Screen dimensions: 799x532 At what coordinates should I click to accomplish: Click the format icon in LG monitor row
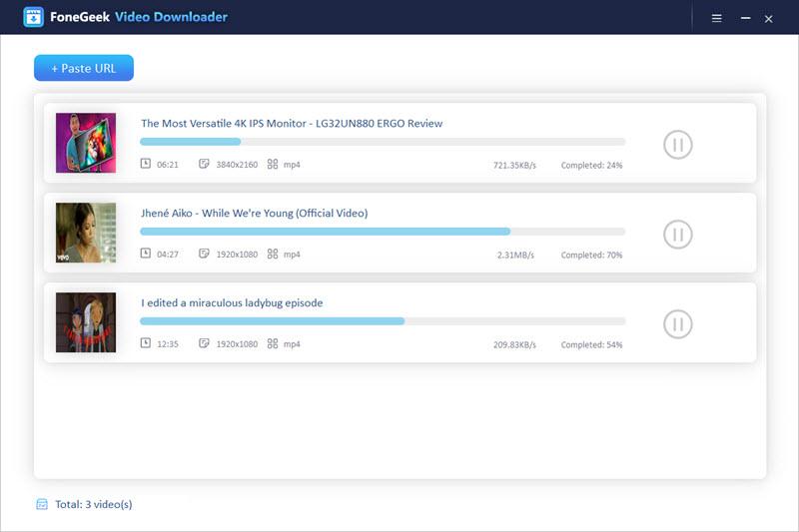[273, 164]
